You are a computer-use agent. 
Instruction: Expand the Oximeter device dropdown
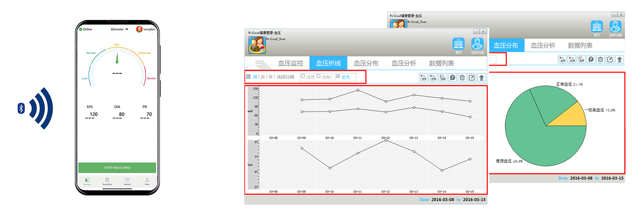coord(120,29)
